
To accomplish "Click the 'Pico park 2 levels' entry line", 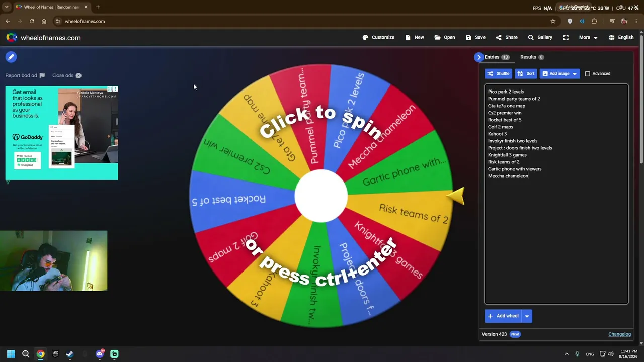I will click(x=506, y=92).
